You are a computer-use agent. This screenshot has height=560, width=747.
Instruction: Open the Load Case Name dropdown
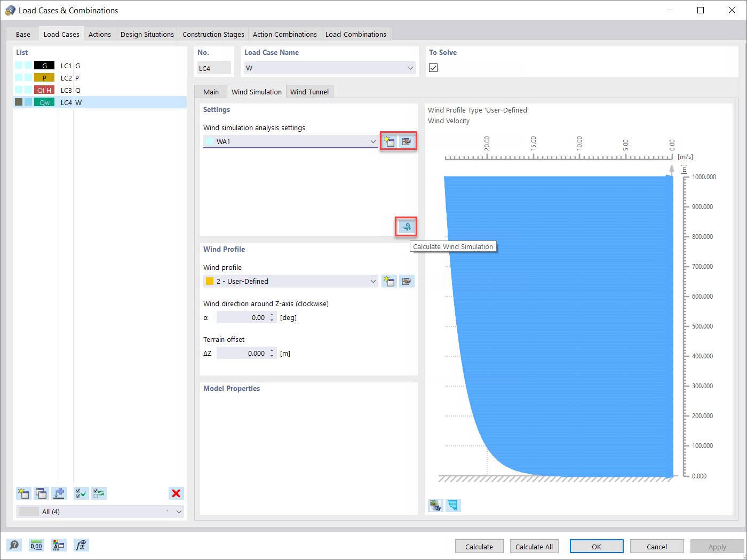[x=410, y=68]
